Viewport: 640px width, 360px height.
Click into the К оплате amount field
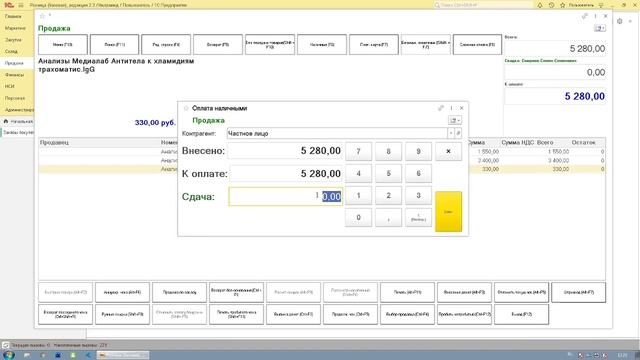click(285, 173)
